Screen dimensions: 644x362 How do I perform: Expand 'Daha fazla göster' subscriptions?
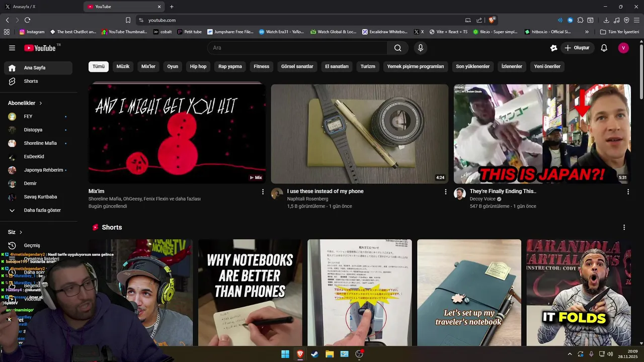(38, 210)
